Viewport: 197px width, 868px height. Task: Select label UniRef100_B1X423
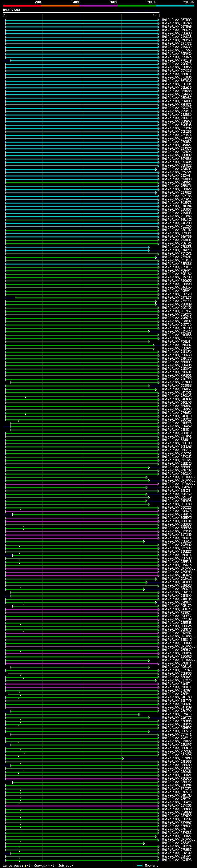[177, 332]
